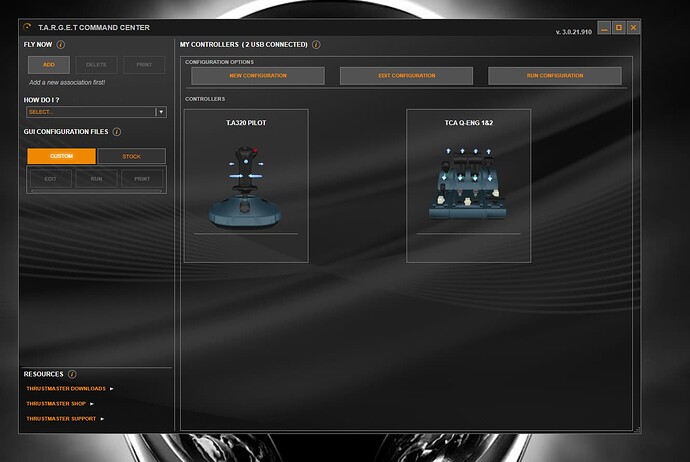Click the TCA Q-ENG 1&2 title text

click(469, 123)
